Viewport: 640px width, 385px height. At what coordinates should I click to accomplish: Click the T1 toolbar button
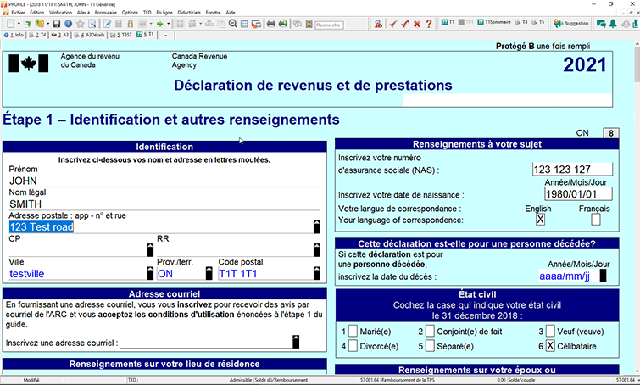[x=448, y=22]
